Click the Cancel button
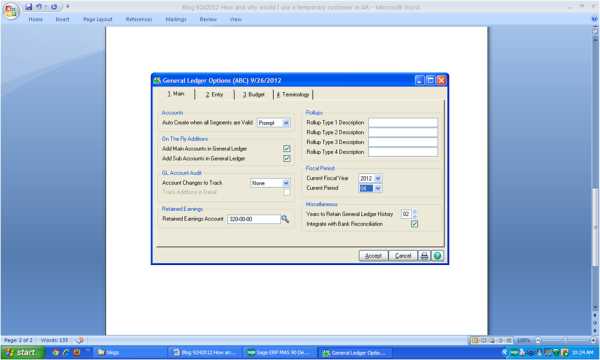600x360 pixels. (x=403, y=256)
